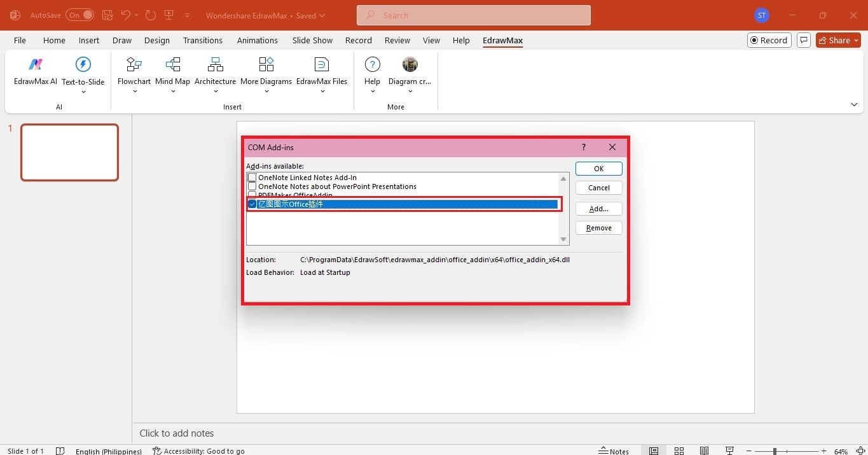Click the add-ins list scroll down arrow
Image resolution: width=868 pixels, height=455 pixels.
point(563,239)
